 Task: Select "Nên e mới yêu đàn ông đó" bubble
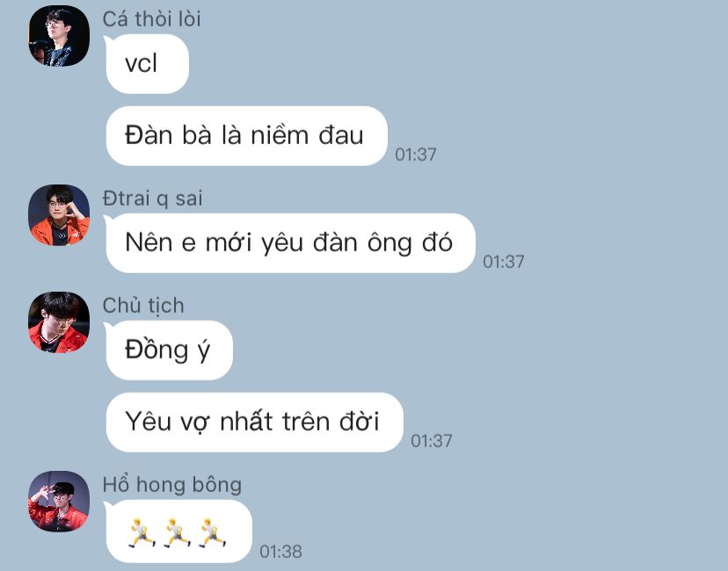[291, 243]
